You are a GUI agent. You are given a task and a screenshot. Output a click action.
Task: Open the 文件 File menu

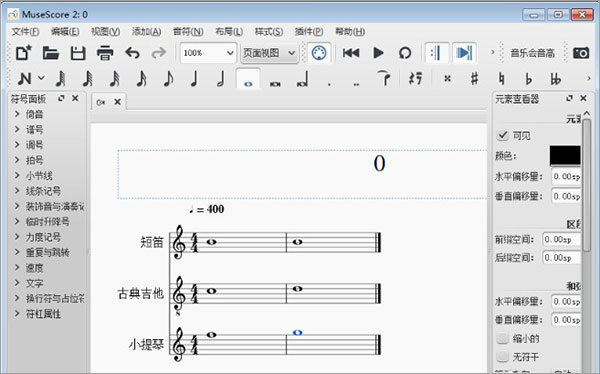pyautogui.click(x=25, y=31)
